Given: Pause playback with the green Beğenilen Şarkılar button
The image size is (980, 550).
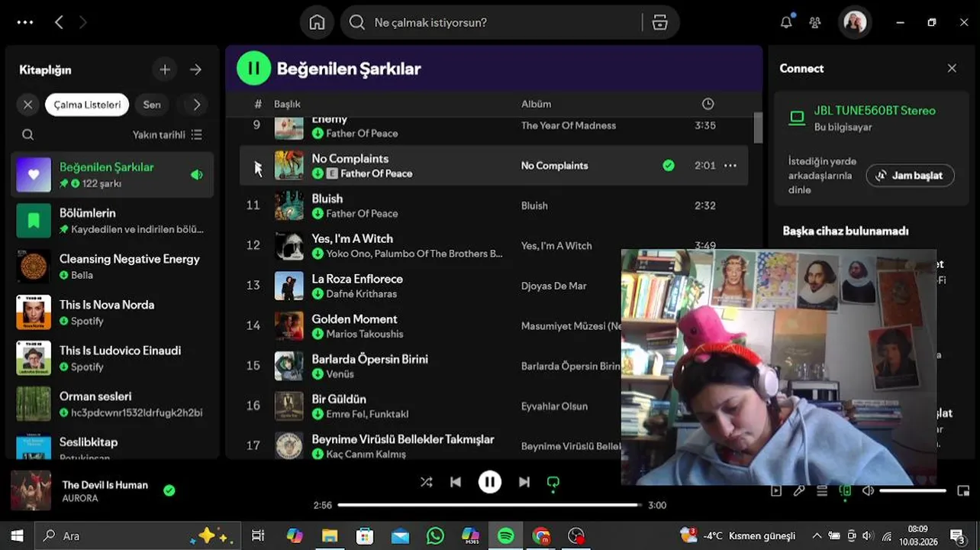Looking at the screenshot, I should click(254, 68).
